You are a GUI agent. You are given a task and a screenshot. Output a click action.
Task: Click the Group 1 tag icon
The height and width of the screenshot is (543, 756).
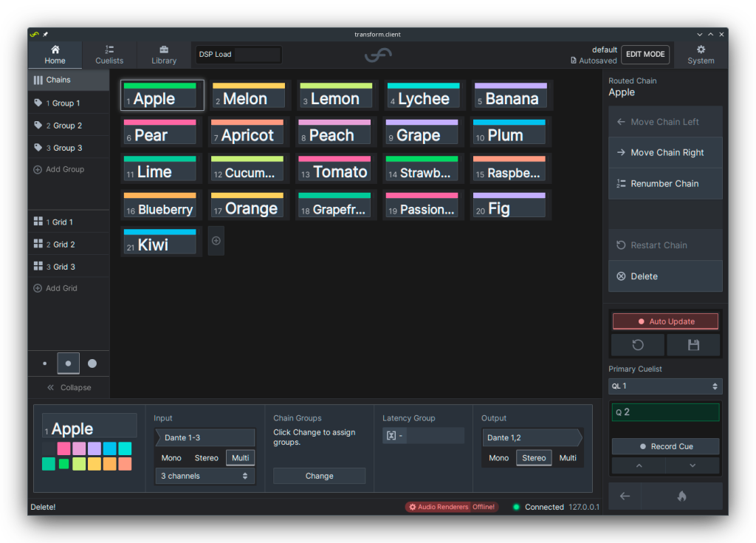(x=38, y=103)
